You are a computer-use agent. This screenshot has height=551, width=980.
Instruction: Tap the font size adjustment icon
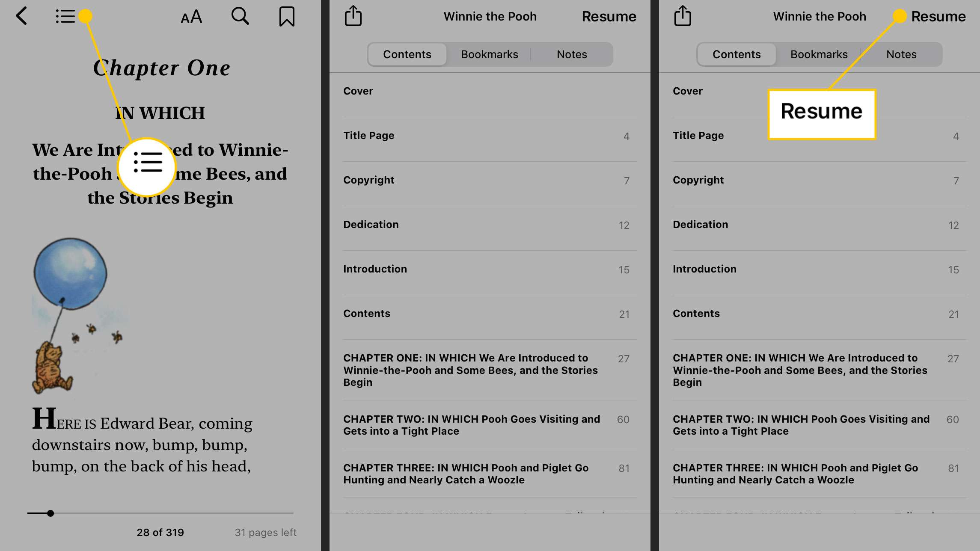coord(190,16)
